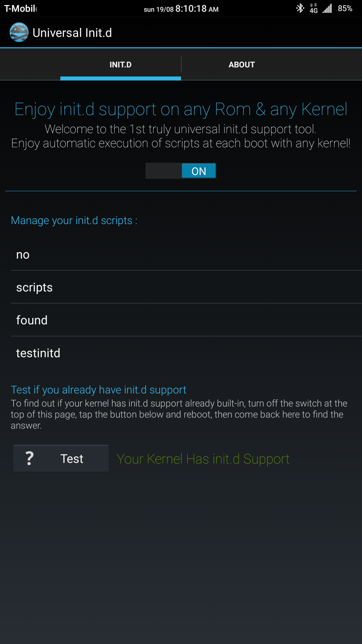Tap the T-Mobile carrier label
Viewport: 362px width, 644px height.
pyautogui.click(x=20, y=9)
